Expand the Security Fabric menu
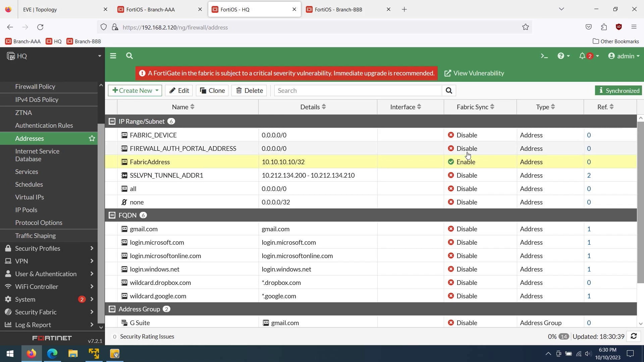Viewport: 644px width, 362px height. tap(49, 312)
